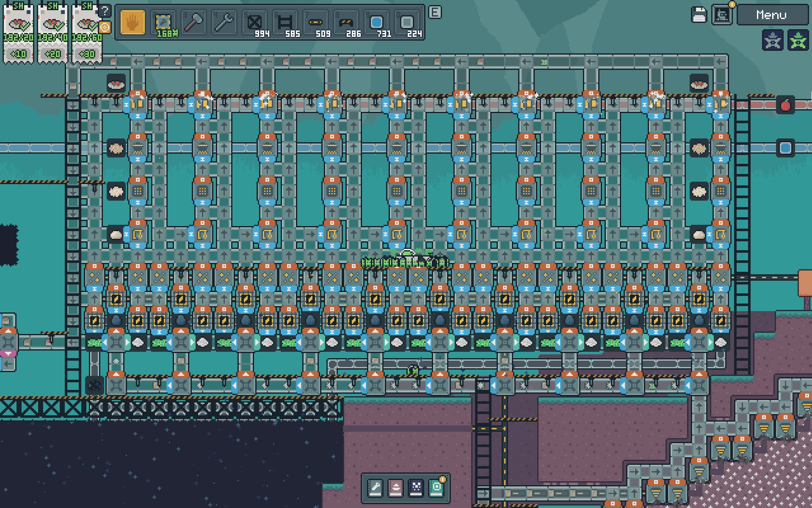Select the platform item with count 509
The height and width of the screenshot is (508, 812).
point(315,22)
